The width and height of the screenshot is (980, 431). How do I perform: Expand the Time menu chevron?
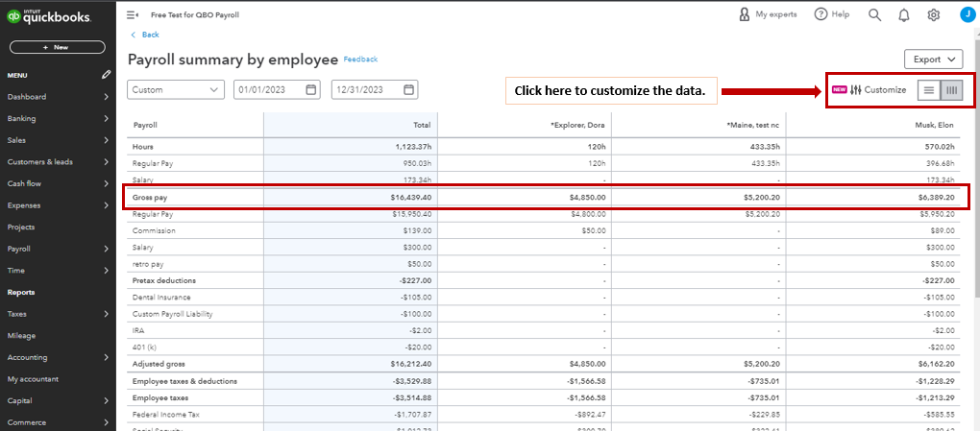(x=107, y=271)
